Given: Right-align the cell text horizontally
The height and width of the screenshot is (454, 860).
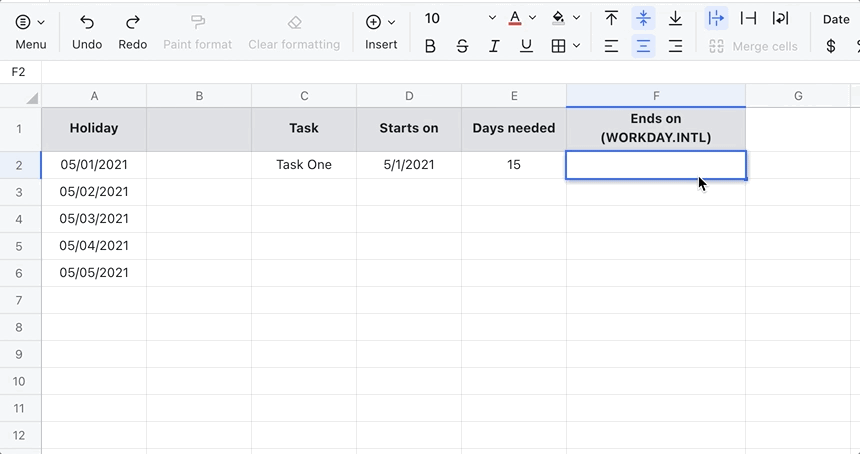Looking at the screenshot, I should point(675,46).
